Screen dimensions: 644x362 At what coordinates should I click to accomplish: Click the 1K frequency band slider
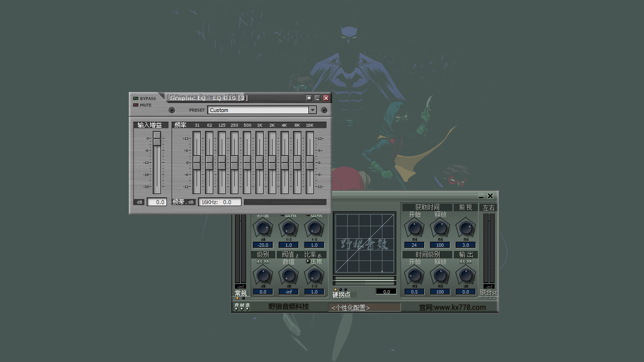[x=260, y=162]
